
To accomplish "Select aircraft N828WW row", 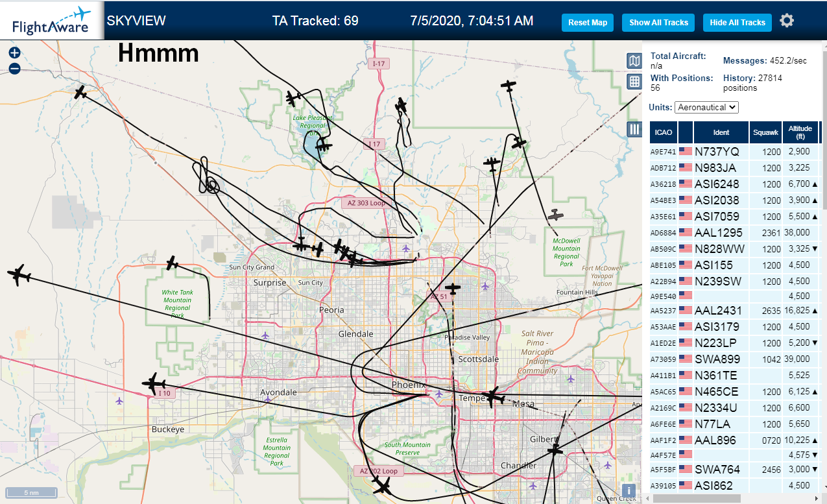I will pos(736,249).
